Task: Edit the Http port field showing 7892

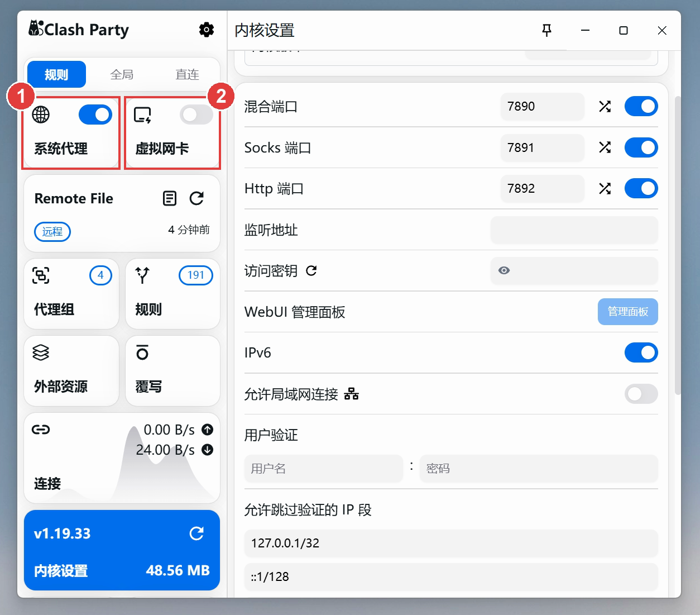Action: pyautogui.click(x=542, y=188)
